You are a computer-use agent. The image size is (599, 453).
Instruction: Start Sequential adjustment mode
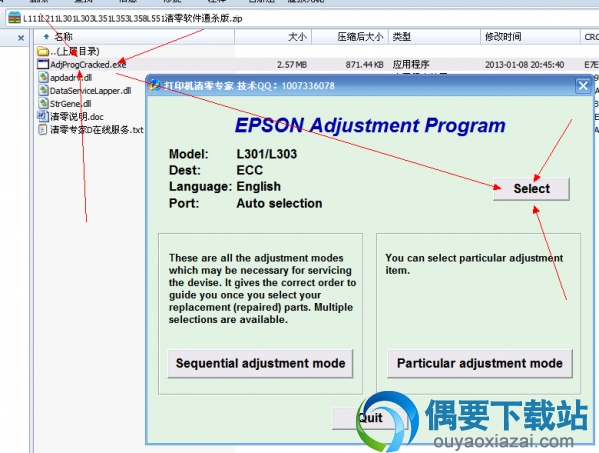pos(260,363)
